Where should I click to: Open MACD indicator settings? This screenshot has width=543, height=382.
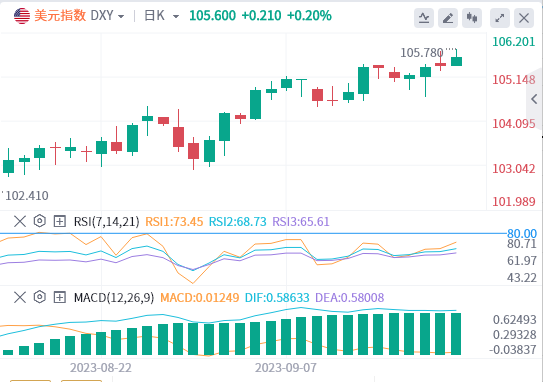click(x=39, y=297)
